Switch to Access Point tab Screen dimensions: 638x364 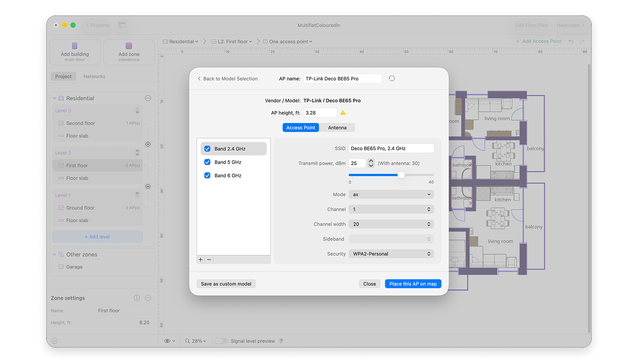pyautogui.click(x=300, y=128)
